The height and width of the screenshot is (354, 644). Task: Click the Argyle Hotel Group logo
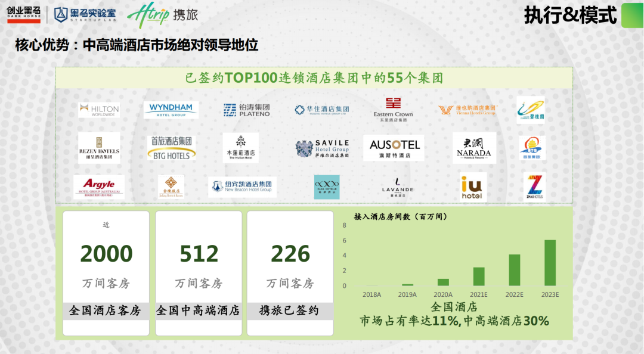[x=99, y=187]
